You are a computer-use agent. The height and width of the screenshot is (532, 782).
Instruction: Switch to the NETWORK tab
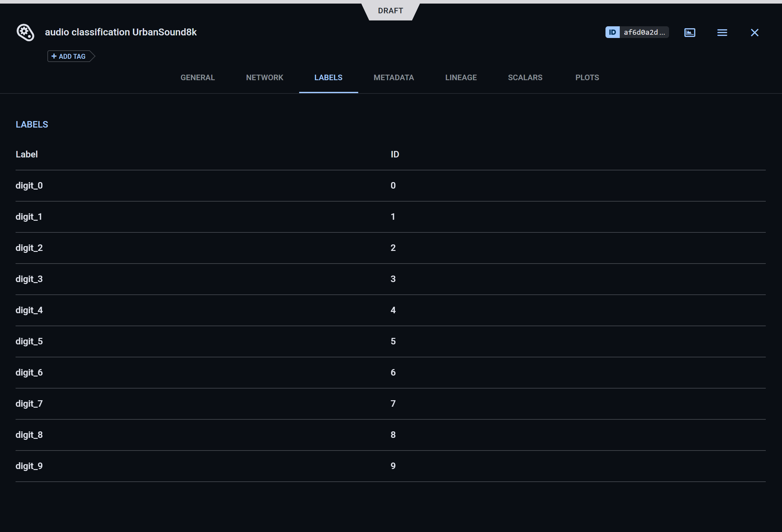[264, 77]
